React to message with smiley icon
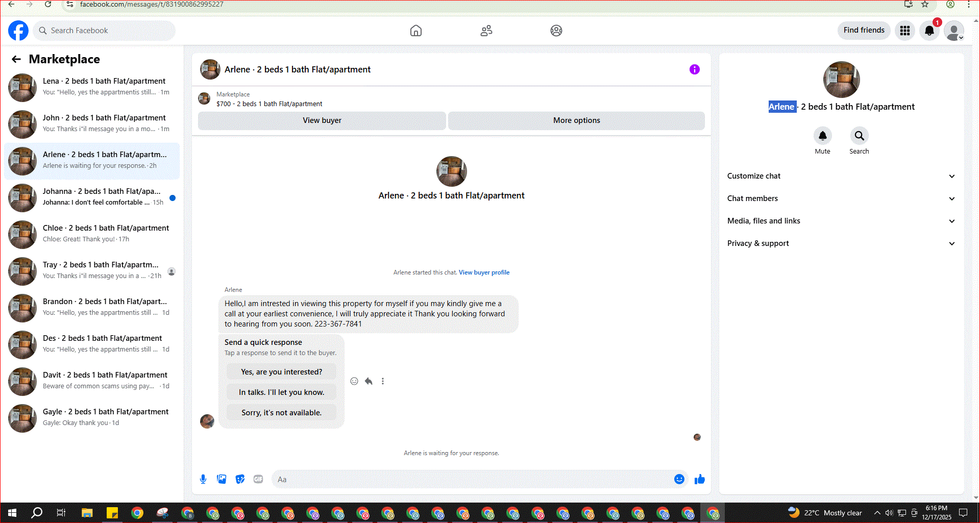The image size is (980, 523). (354, 381)
